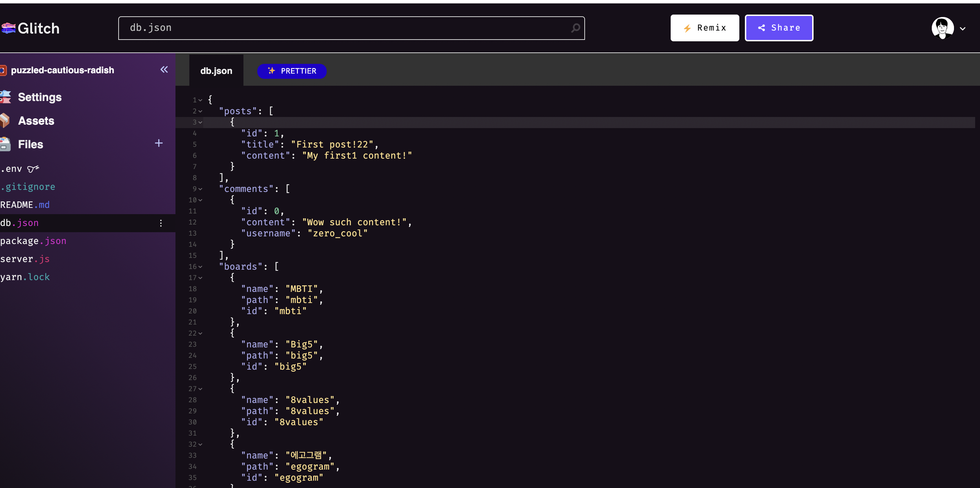
Task: Click the "egogram" path value on line 34
Action: [x=310, y=467]
